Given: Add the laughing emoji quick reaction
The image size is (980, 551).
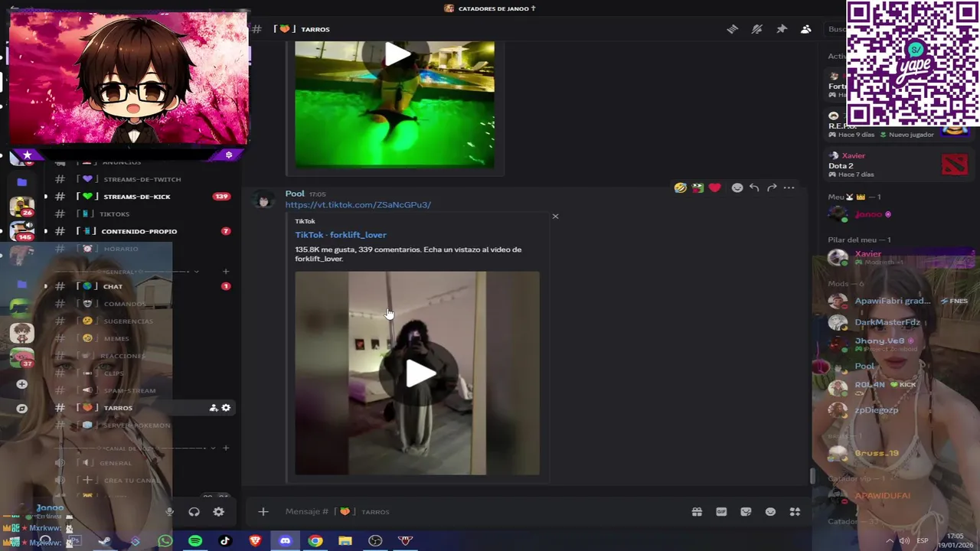Looking at the screenshot, I should [x=680, y=187].
